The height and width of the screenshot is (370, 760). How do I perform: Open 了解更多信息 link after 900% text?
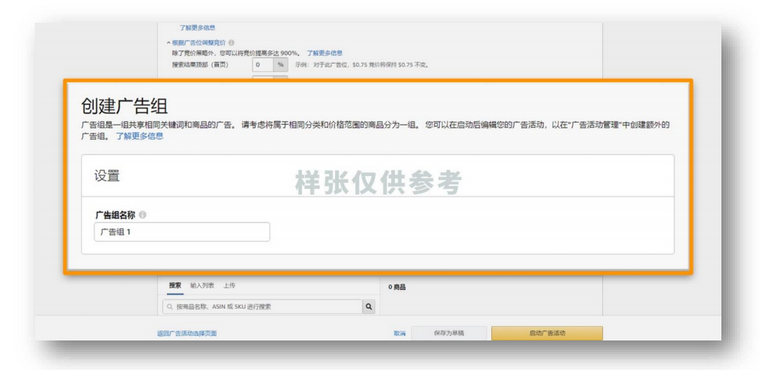click(325, 53)
